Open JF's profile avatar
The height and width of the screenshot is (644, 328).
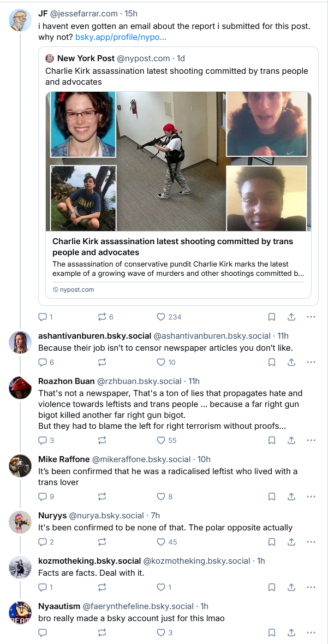[20, 20]
